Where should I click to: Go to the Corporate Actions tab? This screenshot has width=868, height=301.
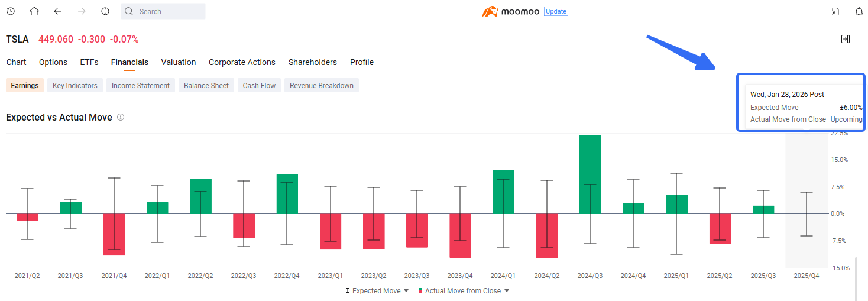(x=242, y=62)
